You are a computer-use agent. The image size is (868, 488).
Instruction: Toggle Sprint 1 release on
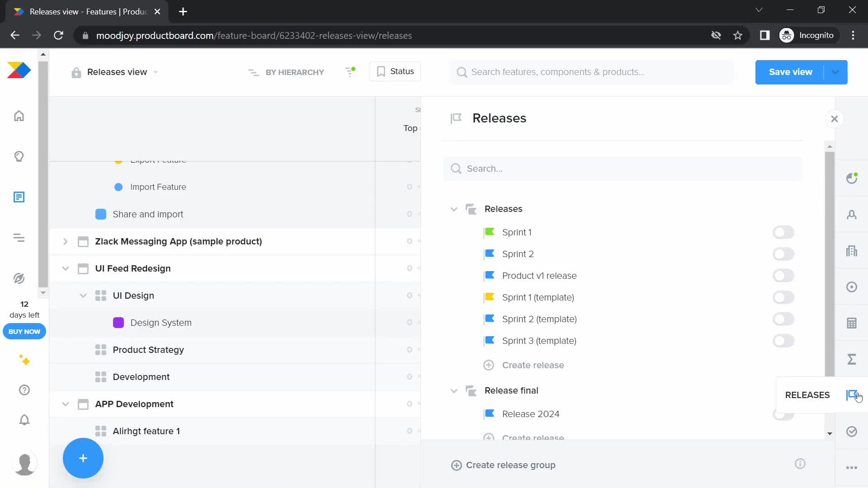coord(783,232)
